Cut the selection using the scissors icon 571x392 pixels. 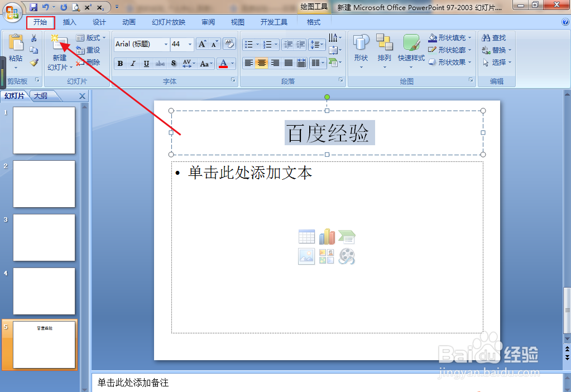pos(33,38)
